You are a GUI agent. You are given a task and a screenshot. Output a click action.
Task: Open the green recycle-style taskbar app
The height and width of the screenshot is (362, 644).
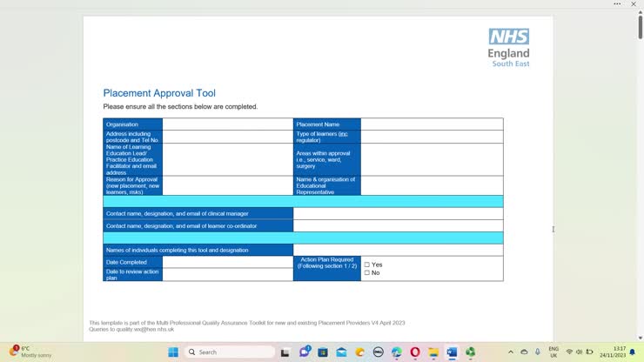click(x=470, y=352)
